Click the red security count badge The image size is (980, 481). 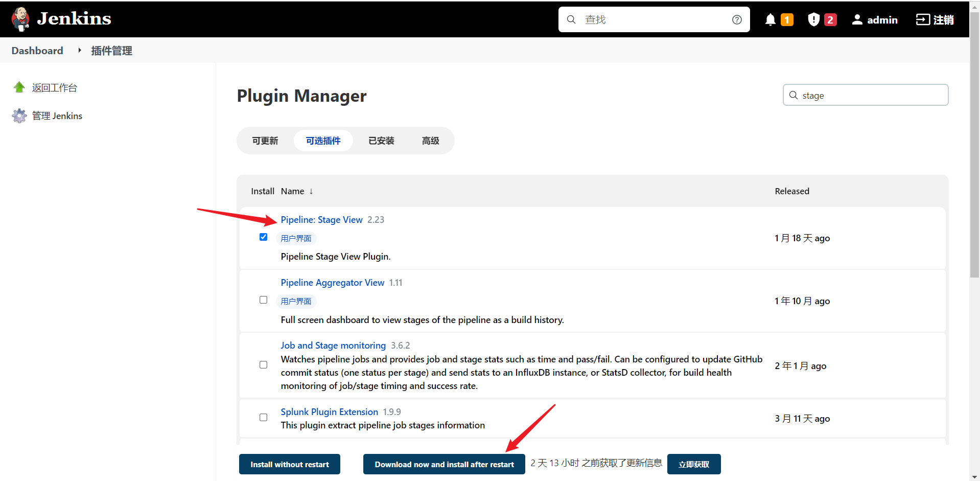[830, 20]
